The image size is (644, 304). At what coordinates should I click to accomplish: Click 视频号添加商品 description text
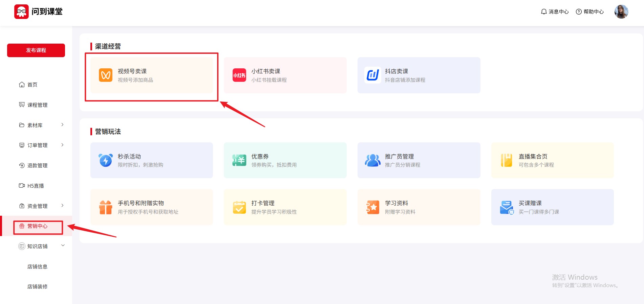[135, 80]
